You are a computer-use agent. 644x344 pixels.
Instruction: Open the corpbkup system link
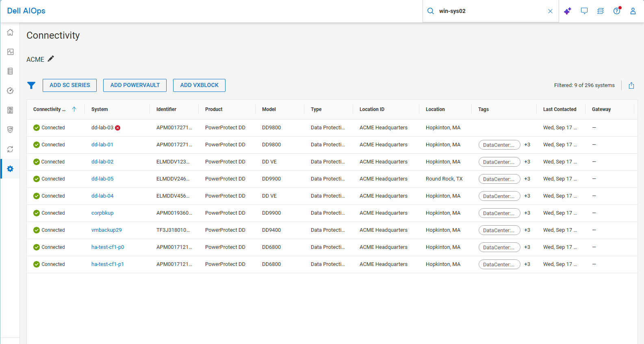coord(102,213)
